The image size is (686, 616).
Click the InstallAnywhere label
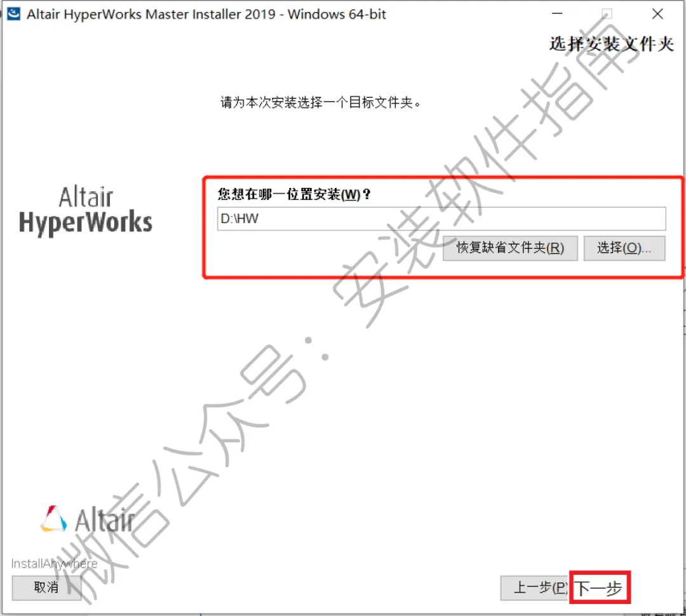pos(54,563)
